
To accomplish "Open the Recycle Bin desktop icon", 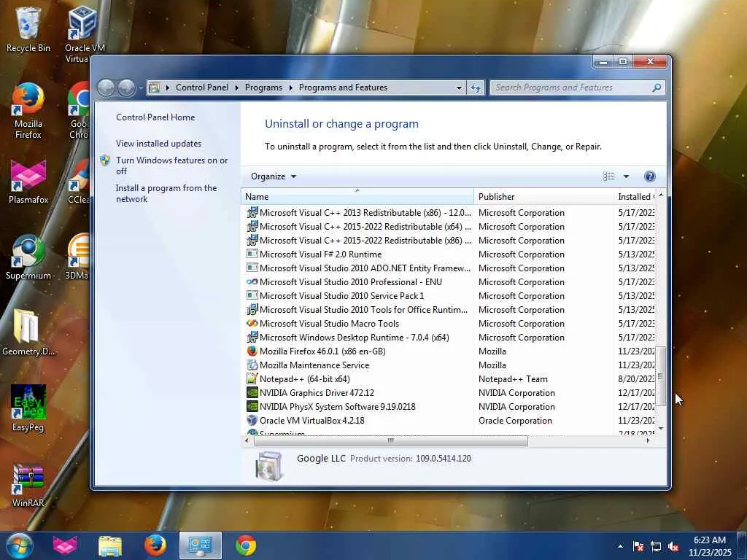I will pyautogui.click(x=28, y=28).
